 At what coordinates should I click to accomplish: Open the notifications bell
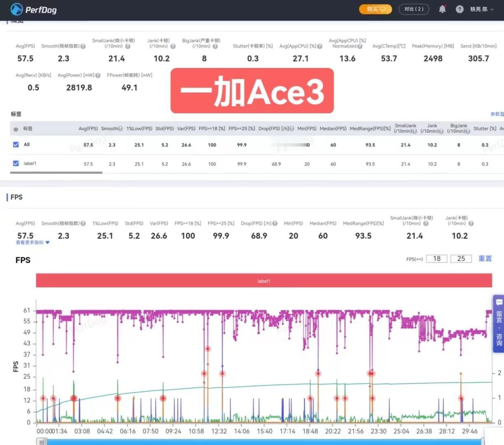click(x=442, y=9)
